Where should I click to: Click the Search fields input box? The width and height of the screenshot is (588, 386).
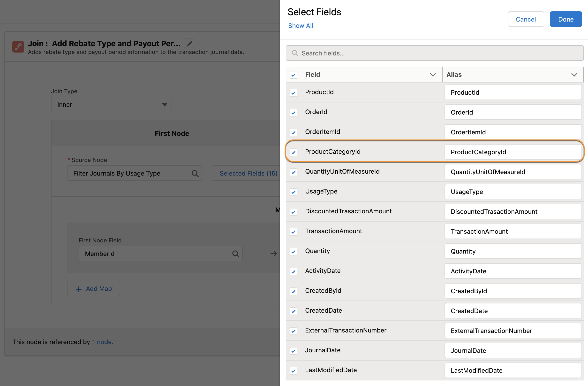pyautogui.click(x=435, y=53)
